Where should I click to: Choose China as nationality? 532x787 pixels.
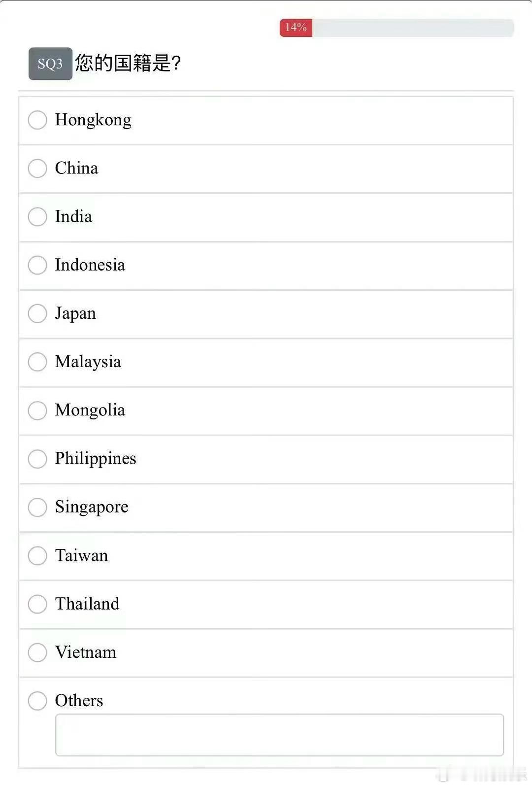pyautogui.click(x=37, y=168)
